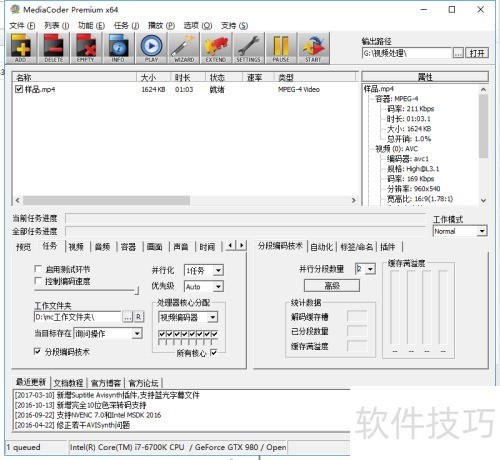Click the properties panel scroll down arrow
500x460 pixels.
(x=483, y=200)
